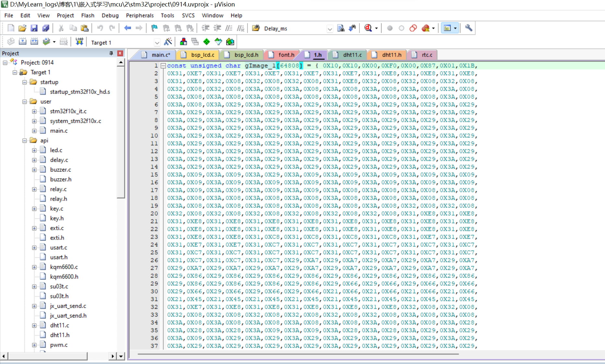The width and height of the screenshot is (605, 364).
Task: Close the Project panel
Action: pos(120,53)
